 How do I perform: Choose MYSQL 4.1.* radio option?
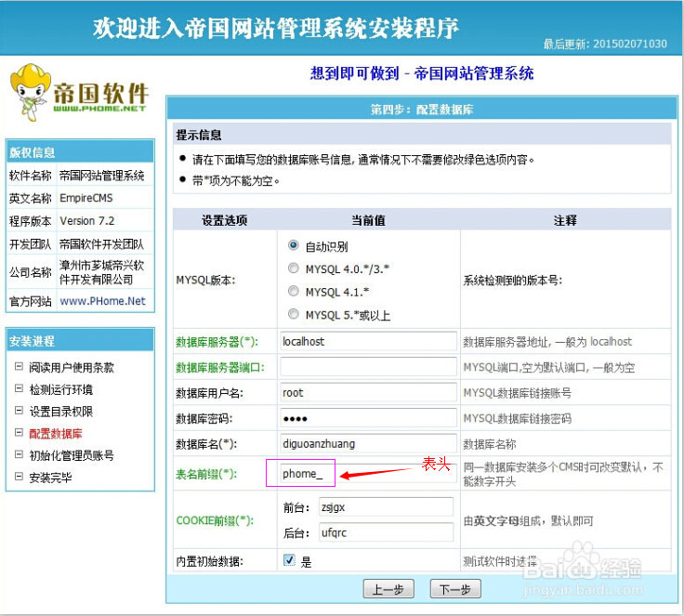tap(293, 291)
